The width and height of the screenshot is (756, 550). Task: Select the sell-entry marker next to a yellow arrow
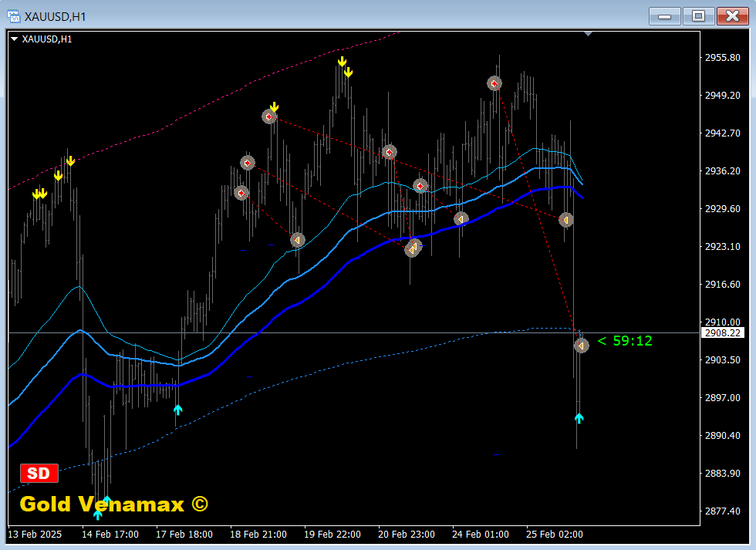(269, 116)
